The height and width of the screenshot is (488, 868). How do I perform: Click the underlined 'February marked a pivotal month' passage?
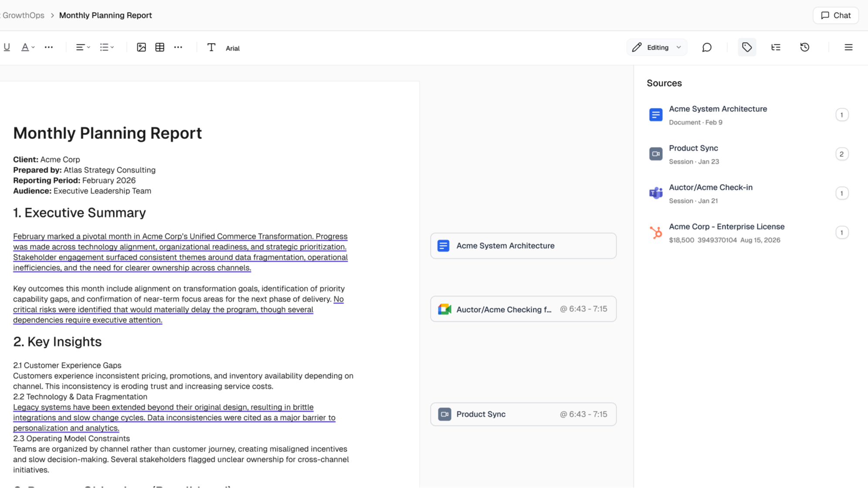click(x=180, y=252)
